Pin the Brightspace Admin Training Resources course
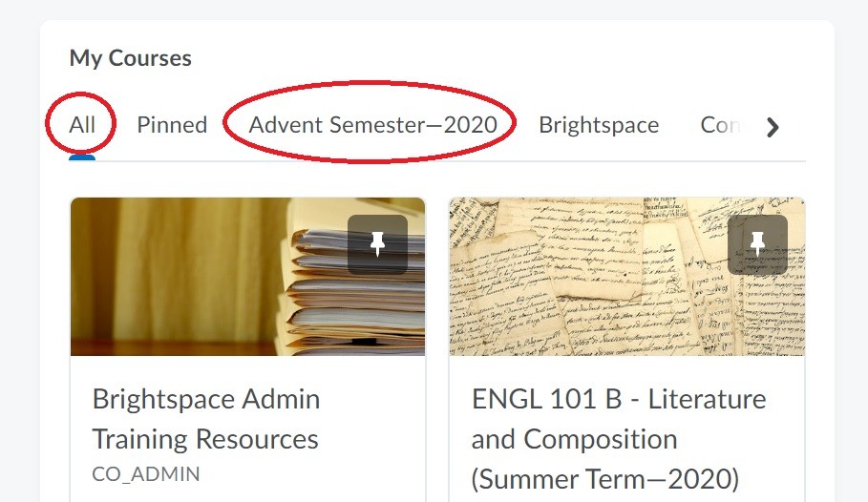The height and width of the screenshot is (502, 868). pyautogui.click(x=377, y=244)
